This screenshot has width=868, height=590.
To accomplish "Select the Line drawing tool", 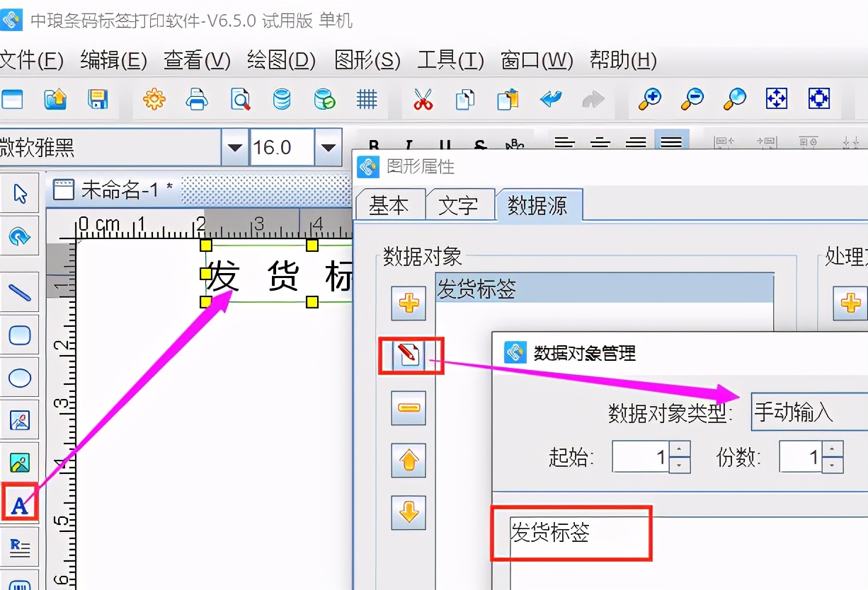I will [x=20, y=291].
